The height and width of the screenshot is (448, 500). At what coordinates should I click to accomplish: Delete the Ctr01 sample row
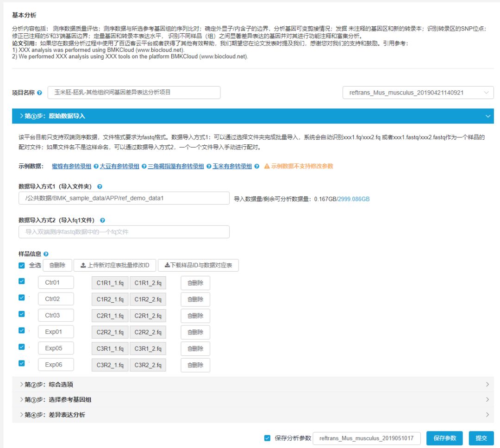click(x=195, y=283)
